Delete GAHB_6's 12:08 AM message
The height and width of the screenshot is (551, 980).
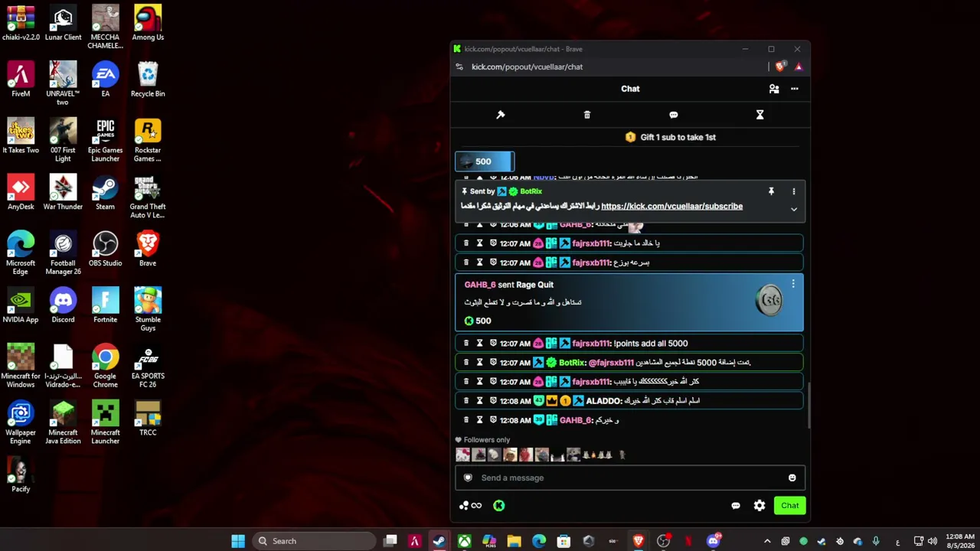pos(465,420)
